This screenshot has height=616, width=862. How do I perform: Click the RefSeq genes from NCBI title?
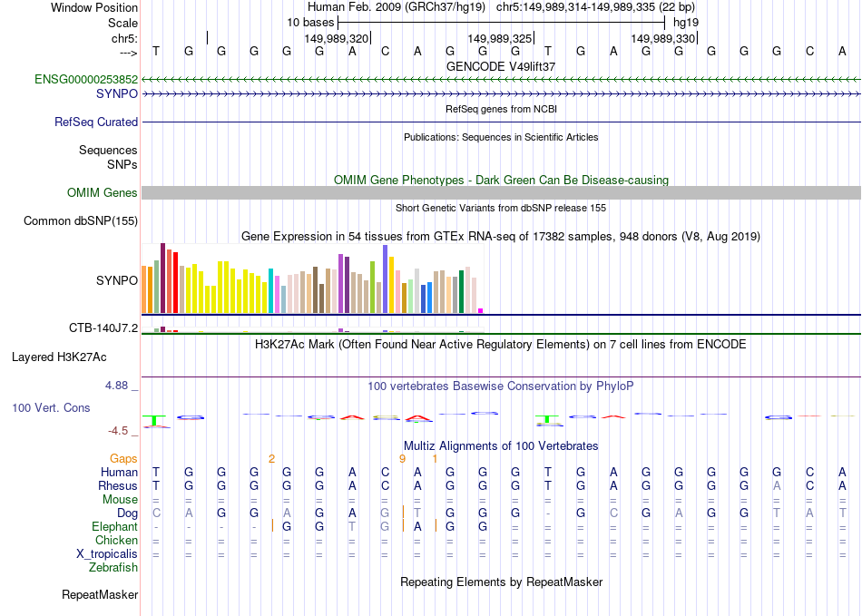[502, 109]
